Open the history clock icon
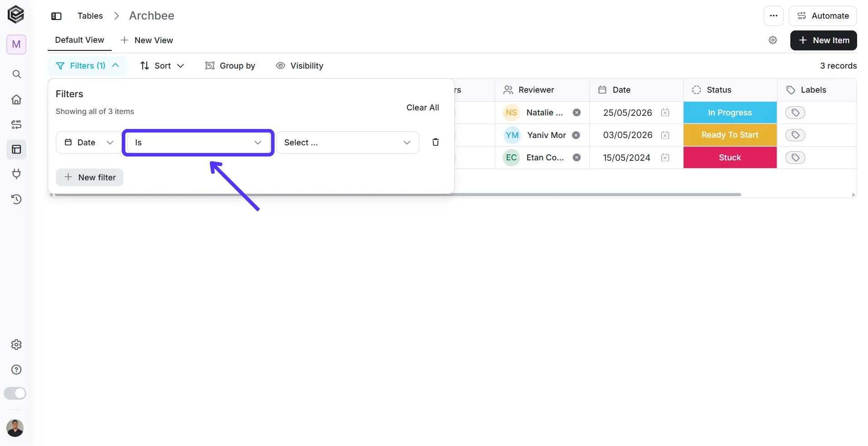 click(x=16, y=199)
